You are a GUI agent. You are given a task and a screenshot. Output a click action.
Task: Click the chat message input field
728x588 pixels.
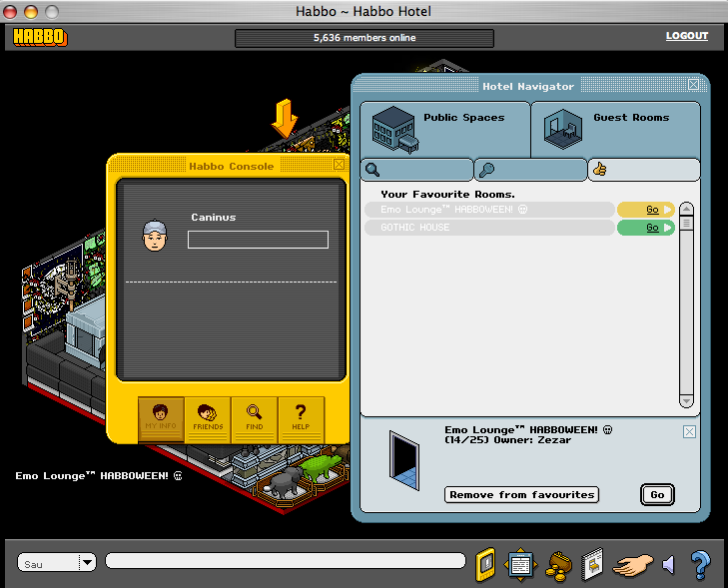pos(285,561)
